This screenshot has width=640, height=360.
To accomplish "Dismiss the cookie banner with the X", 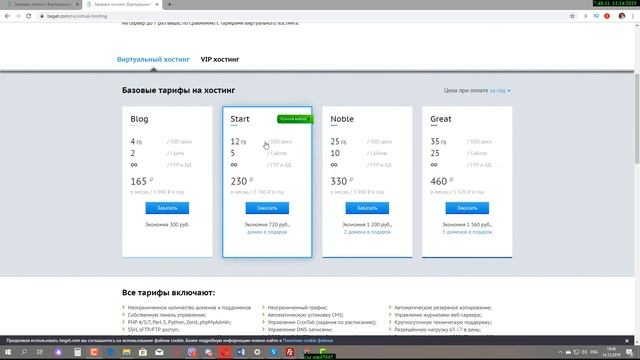I will (627, 340).
